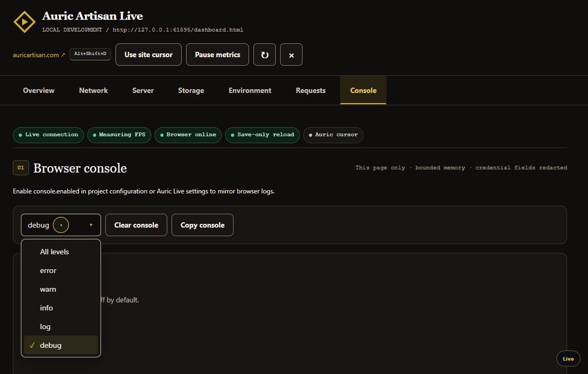The height and width of the screenshot is (374, 588).
Task: Click the Auric Artisan Live title
Action: (92, 15)
